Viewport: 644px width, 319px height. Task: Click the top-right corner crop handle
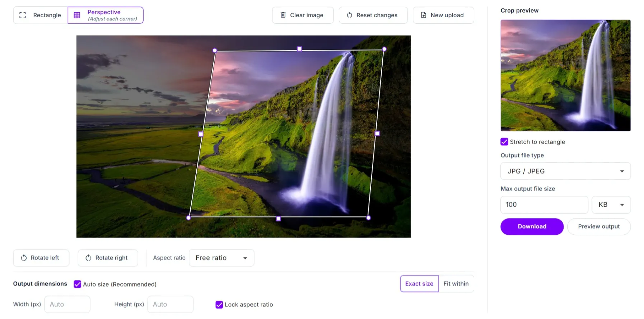(x=384, y=49)
